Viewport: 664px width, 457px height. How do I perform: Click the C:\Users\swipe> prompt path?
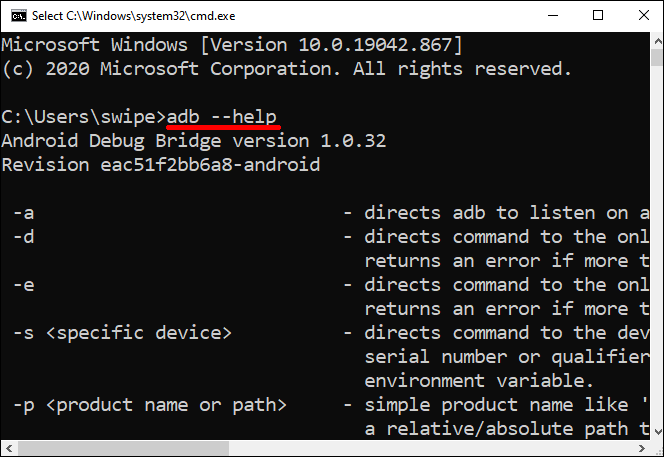coord(84,117)
